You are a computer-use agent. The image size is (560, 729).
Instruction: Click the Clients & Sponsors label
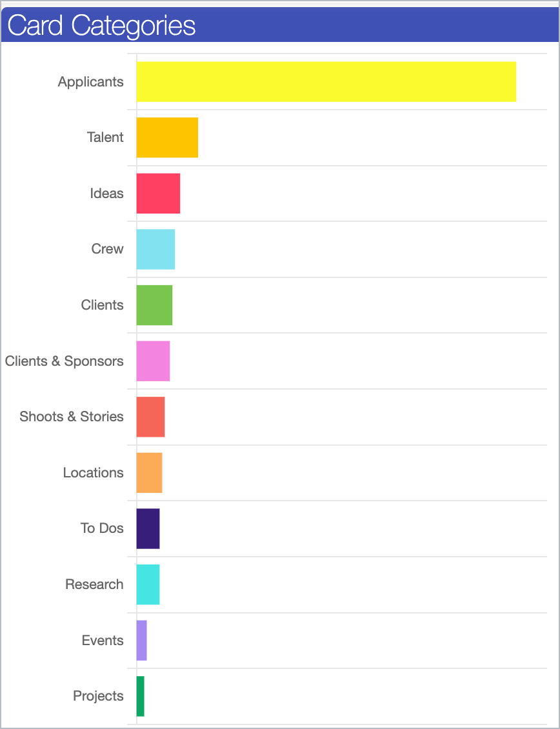click(65, 361)
